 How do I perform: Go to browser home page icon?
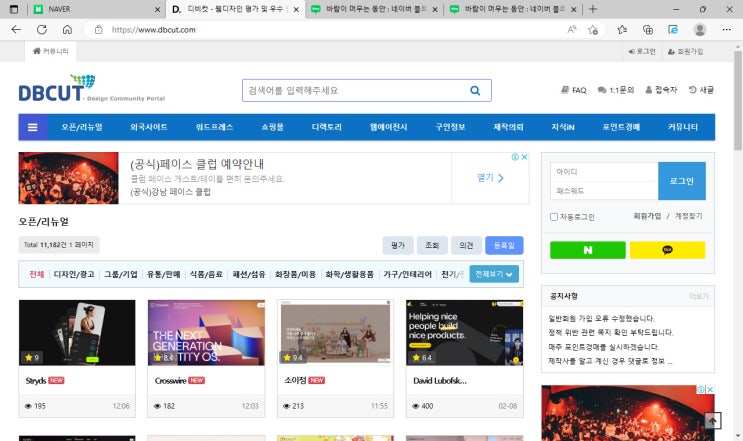click(x=67, y=29)
